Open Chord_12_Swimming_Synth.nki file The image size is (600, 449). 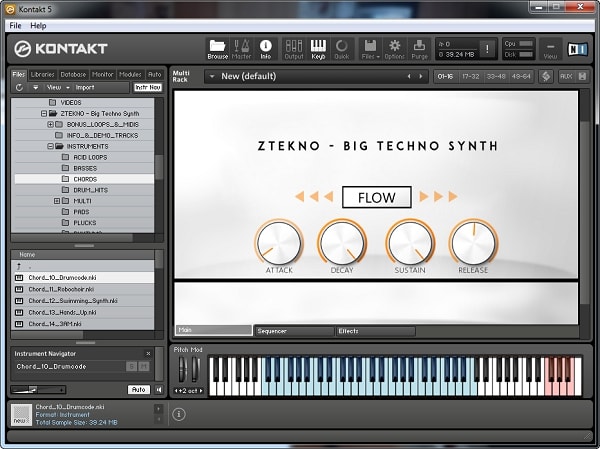point(73,300)
